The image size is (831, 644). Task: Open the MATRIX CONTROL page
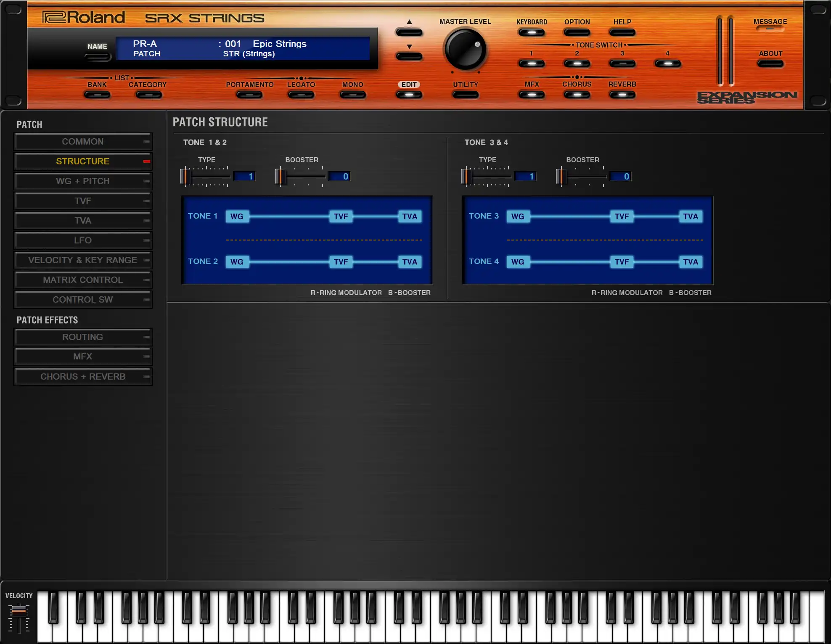tap(83, 280)
